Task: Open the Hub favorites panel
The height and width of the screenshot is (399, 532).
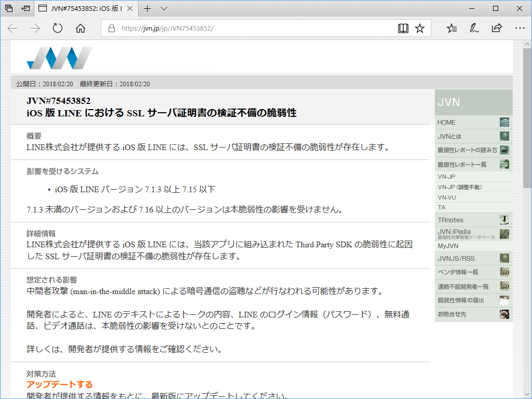Action: click(451, 29)
